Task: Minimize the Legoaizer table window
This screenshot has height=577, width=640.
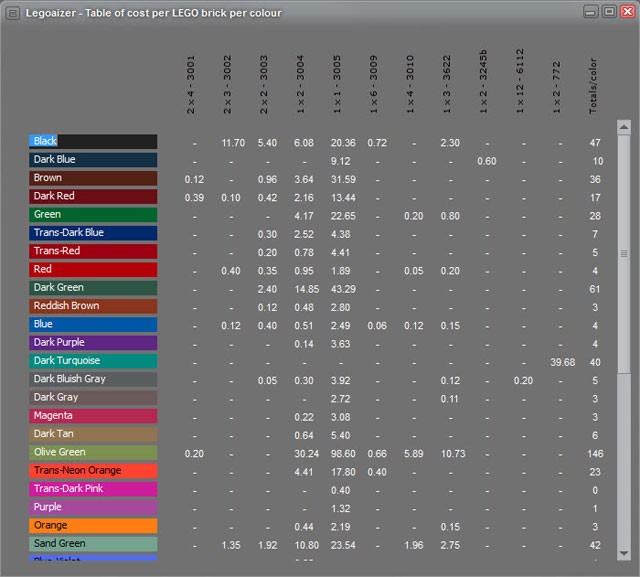Action: tap(591, 12)
